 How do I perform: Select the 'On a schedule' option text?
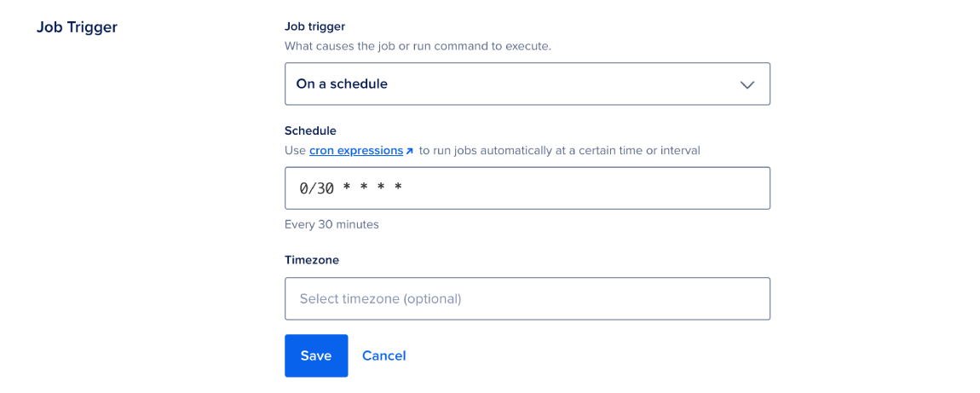point(342,84)
